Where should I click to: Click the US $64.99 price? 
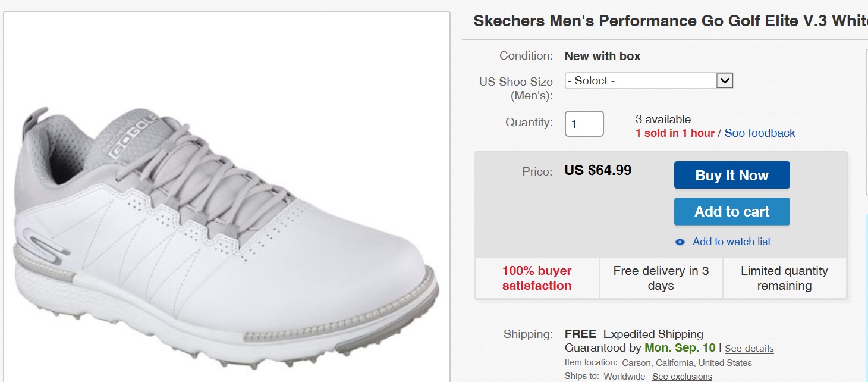click(x=597, y=170)
